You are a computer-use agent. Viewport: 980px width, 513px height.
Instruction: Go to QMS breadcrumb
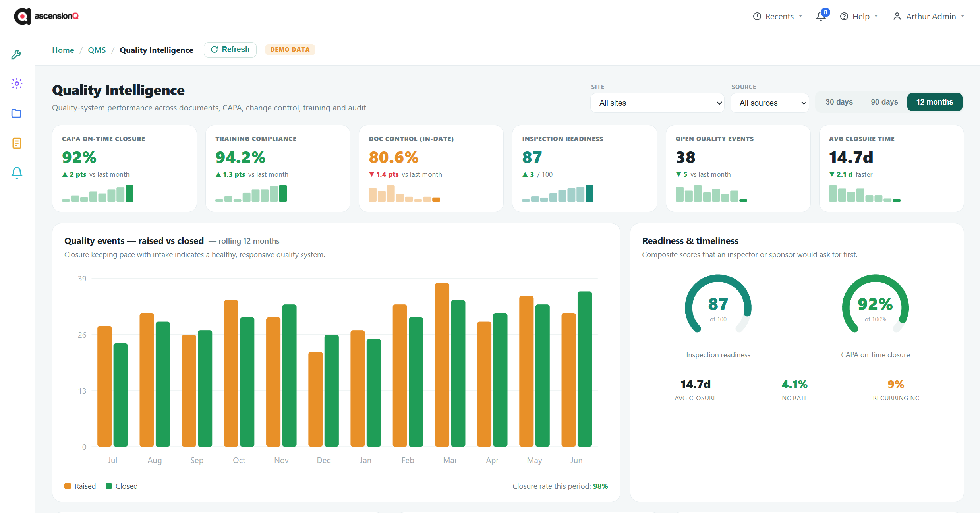[x=97, y=50]
